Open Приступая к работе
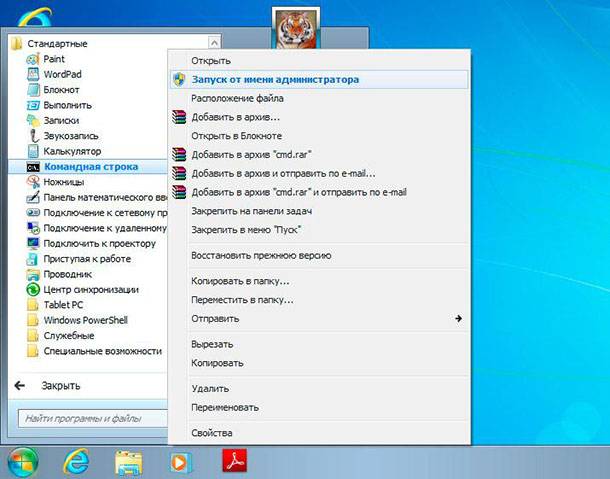 [79, 259]
